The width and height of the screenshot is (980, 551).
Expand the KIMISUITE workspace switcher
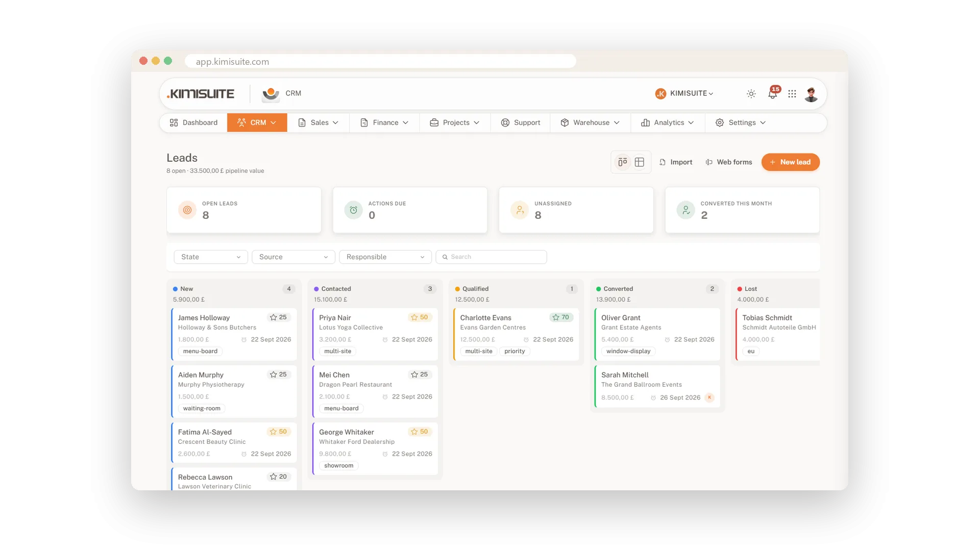pyautogui.click(x=684, y=93)
